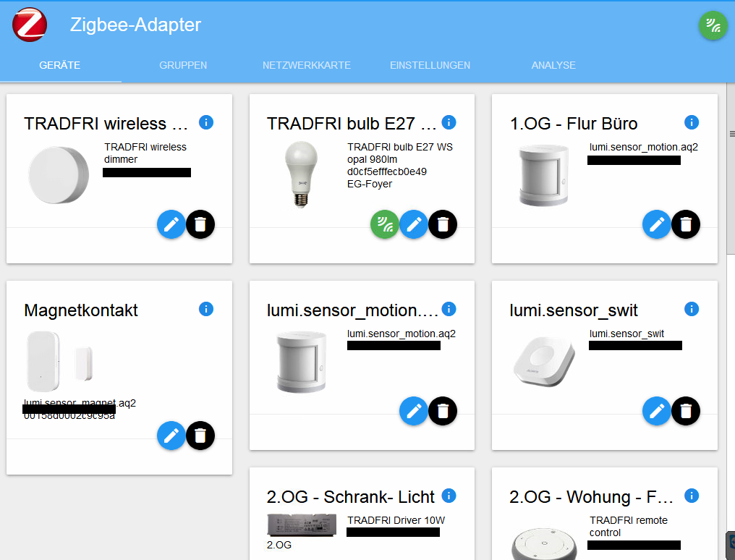Viewport: 735px width, 560px height.
Task: Rename the TRADFRI bulb E27 device
Action: pyautogui.click(x=414, y=224)
